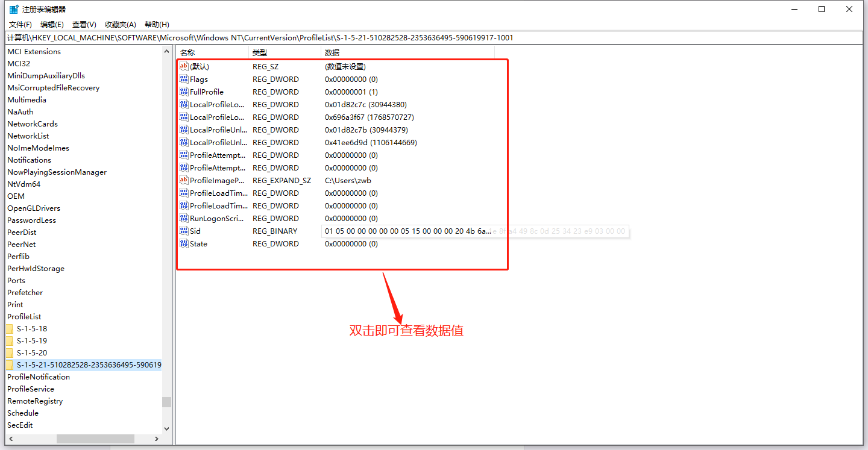Click the down arrow on the sidebar scrollbar

[x=167, y=429]
